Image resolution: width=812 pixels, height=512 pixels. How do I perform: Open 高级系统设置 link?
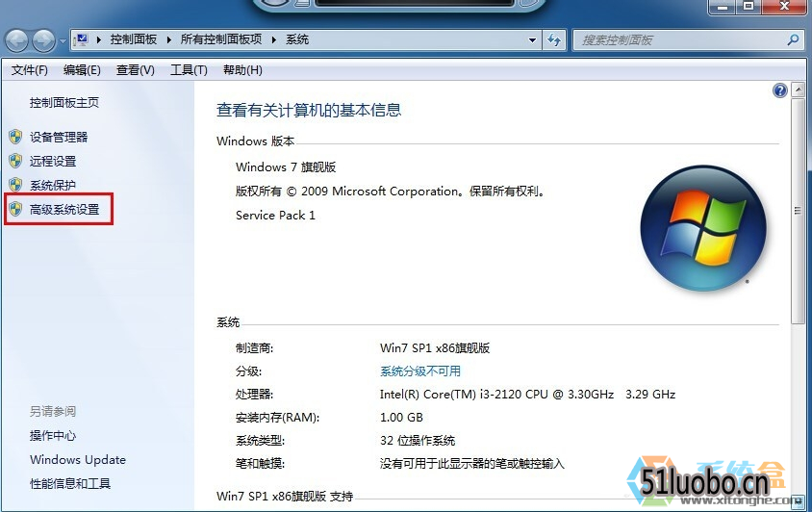tap(64, 210)
